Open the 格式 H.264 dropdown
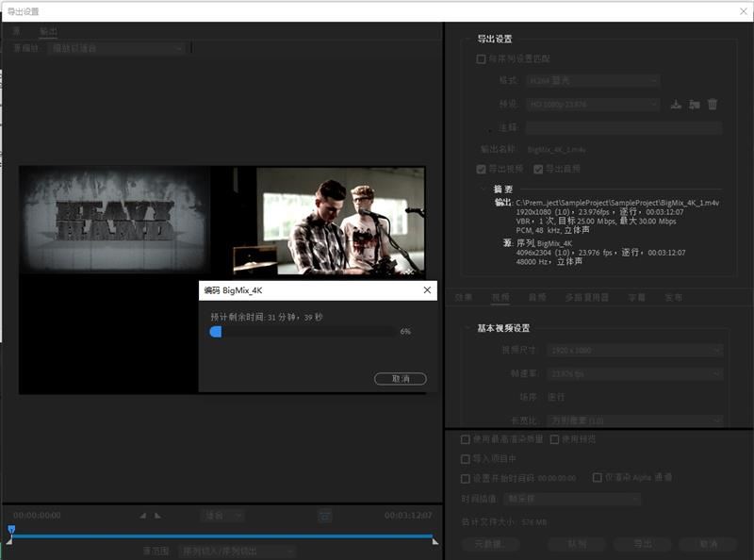Image resolution: width=754 pixels, height=560 pixels. [593, 80]
